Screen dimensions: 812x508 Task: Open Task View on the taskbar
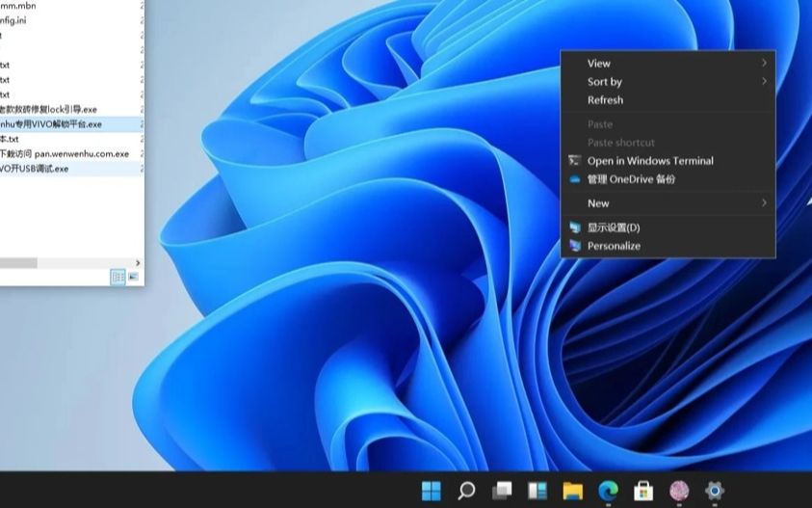click(502, 490)
